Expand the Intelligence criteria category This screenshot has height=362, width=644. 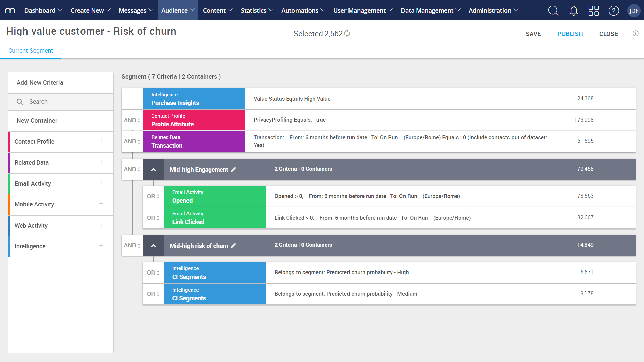click(101, 246)
